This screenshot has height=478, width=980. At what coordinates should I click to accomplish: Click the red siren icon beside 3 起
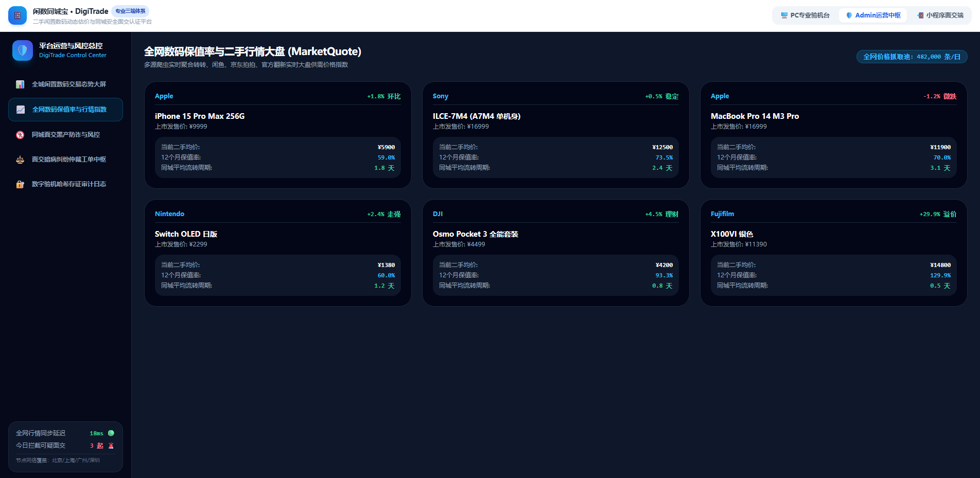(111, 446)
